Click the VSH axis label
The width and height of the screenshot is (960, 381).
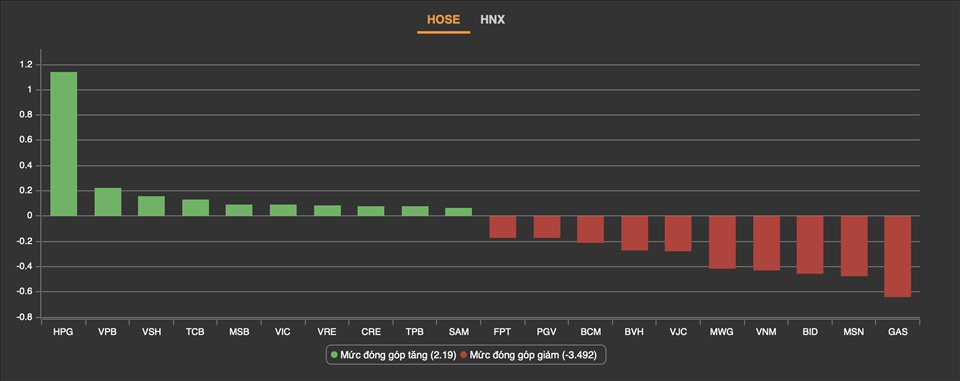coord(151,332)
